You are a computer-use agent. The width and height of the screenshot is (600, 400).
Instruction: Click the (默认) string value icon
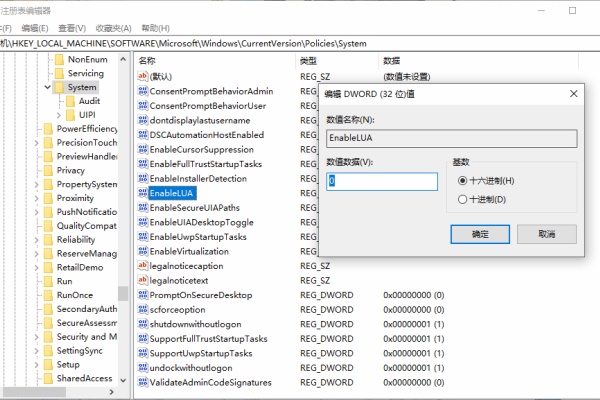[x=142, y=76]
